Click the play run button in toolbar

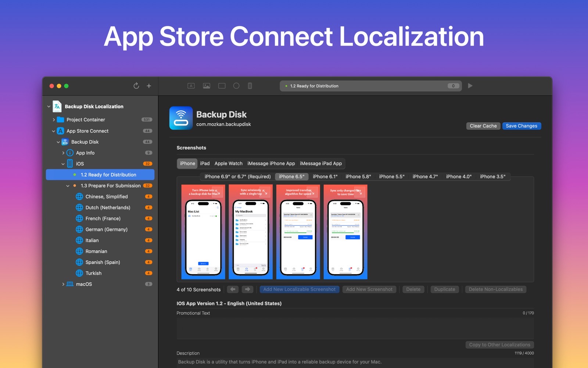470,86
